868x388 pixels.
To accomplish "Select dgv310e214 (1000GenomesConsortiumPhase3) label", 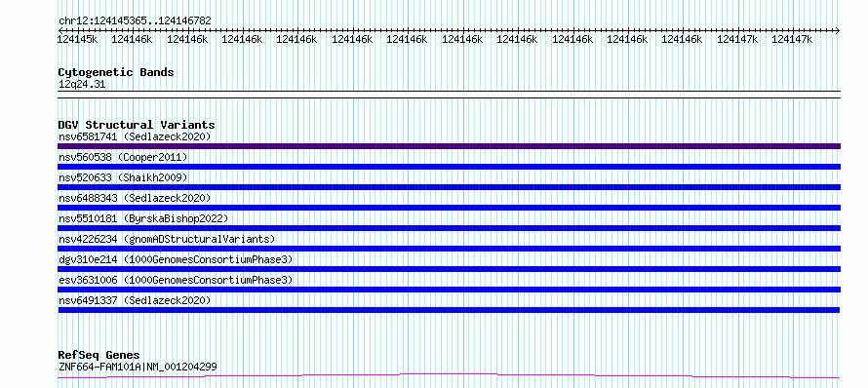I will (x=176, y=259).
